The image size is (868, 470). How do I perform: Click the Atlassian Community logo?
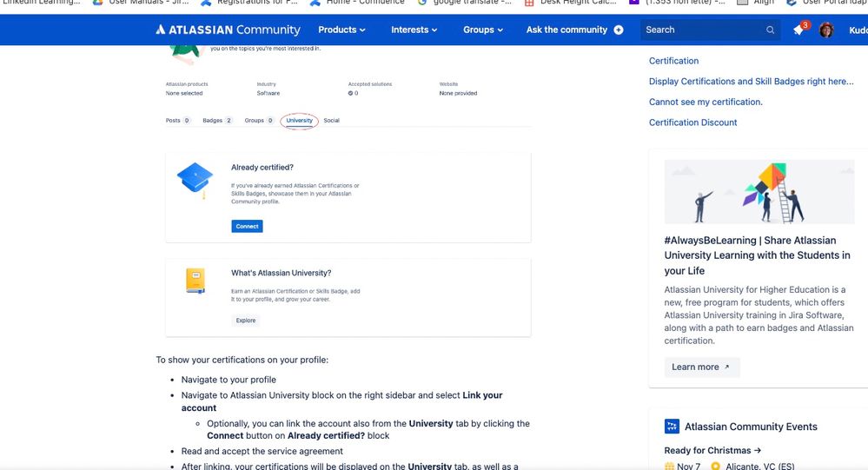(228, 30)
